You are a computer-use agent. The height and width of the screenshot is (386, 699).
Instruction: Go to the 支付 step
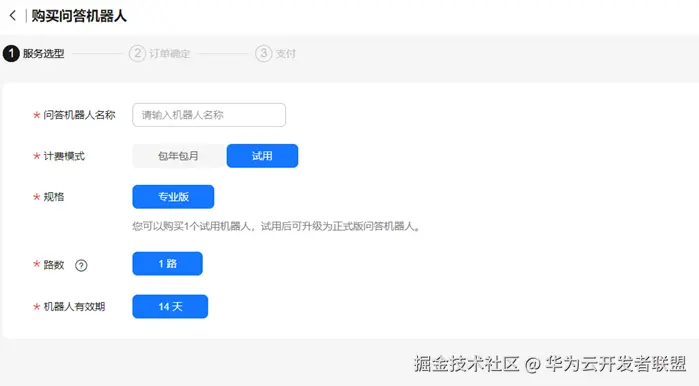(x=286, y=53)
